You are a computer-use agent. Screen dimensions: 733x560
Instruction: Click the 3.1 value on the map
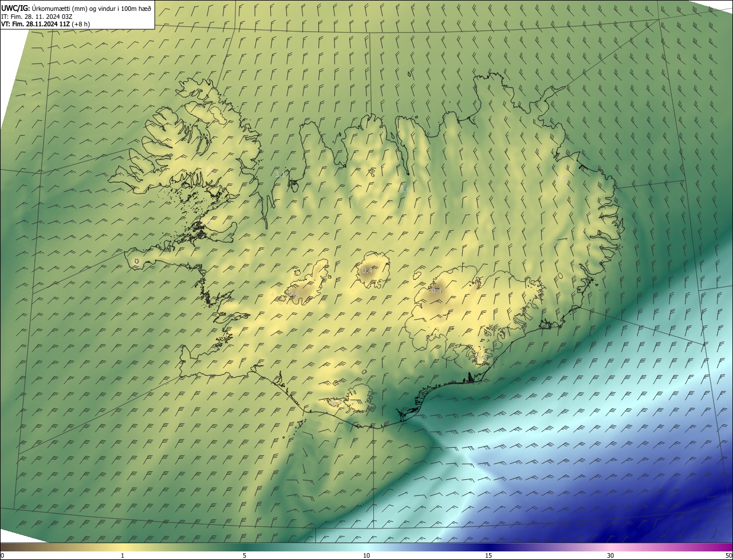[280, 173]
